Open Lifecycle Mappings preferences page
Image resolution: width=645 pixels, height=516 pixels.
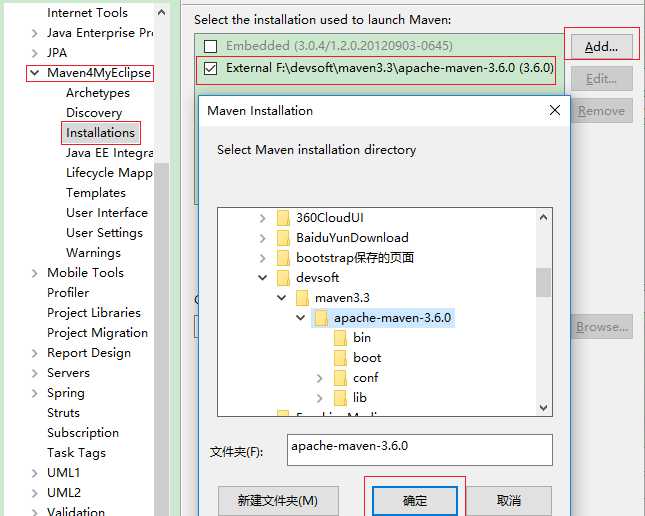(x=109, y=173)
